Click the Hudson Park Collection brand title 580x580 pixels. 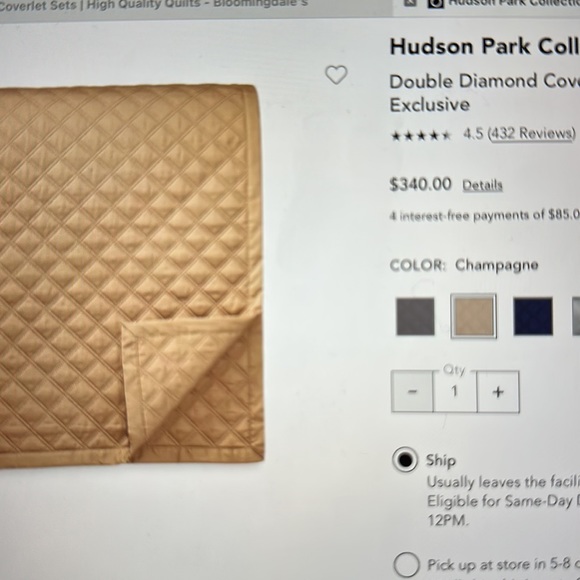click(x=485, y=47)
